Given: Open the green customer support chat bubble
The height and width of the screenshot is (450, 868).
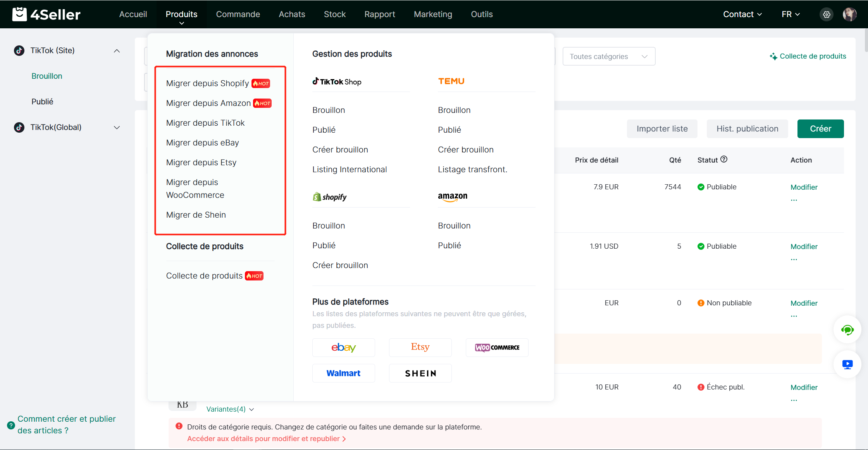Looking at the screenshot, I should tap(847, 330).
